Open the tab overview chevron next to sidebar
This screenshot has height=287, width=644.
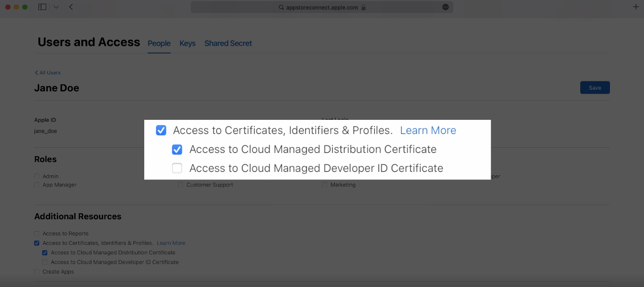pyautogui.click(x=56, y=7)
